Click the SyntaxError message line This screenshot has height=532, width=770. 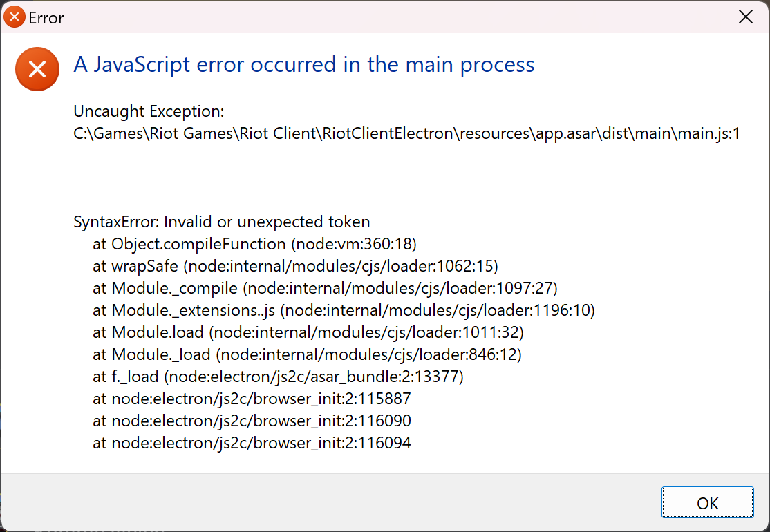point(221,222)
